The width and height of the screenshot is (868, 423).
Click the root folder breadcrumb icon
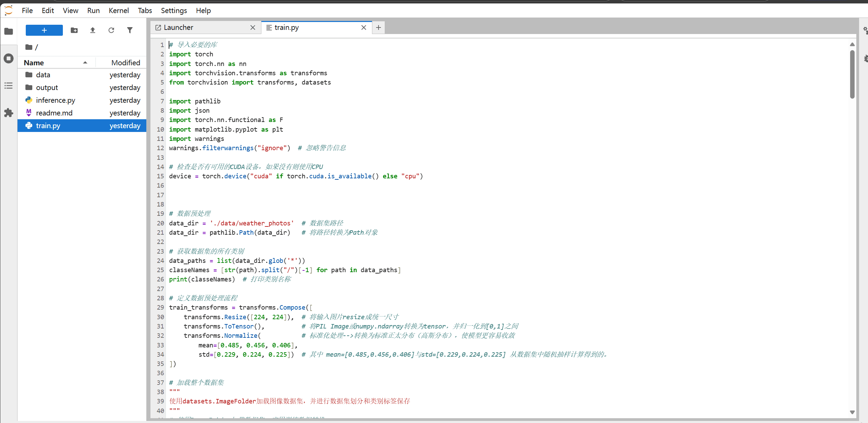[29, 47]
